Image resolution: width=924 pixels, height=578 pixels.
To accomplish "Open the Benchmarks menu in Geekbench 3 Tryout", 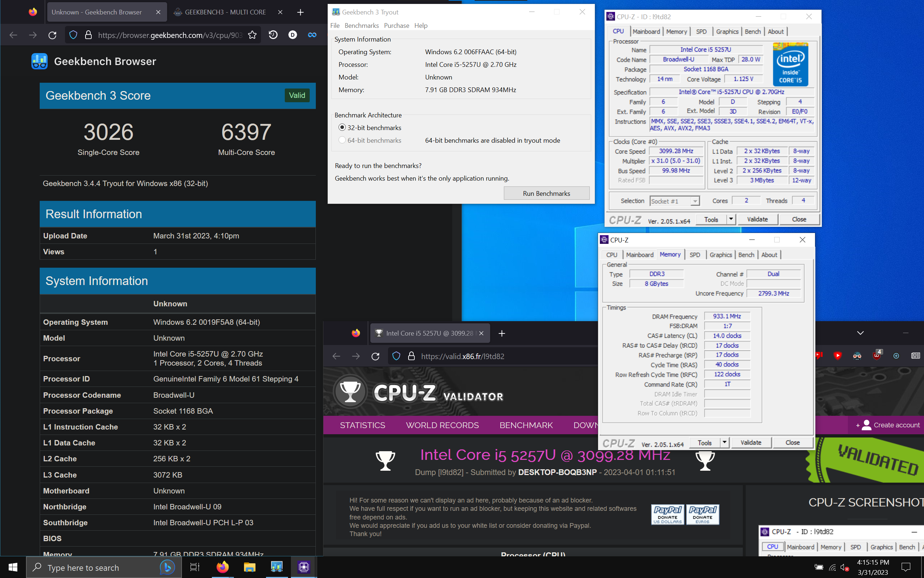I will click(x=362, y=26).
